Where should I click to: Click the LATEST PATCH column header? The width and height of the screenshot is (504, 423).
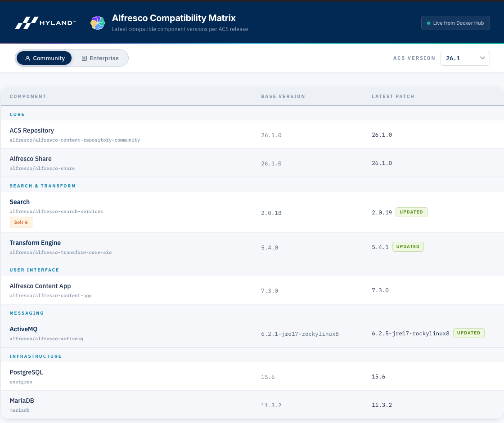coord(393,96)
